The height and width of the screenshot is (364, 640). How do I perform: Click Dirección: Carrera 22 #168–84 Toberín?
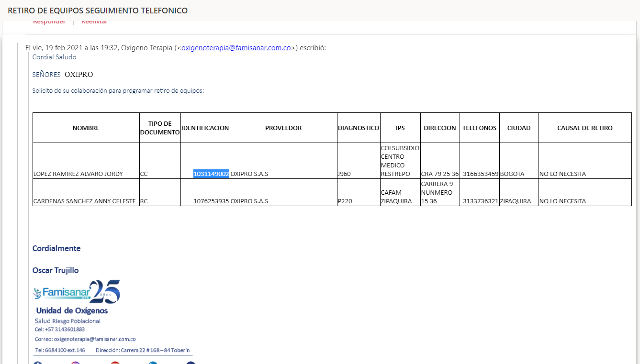coord(143,350)
